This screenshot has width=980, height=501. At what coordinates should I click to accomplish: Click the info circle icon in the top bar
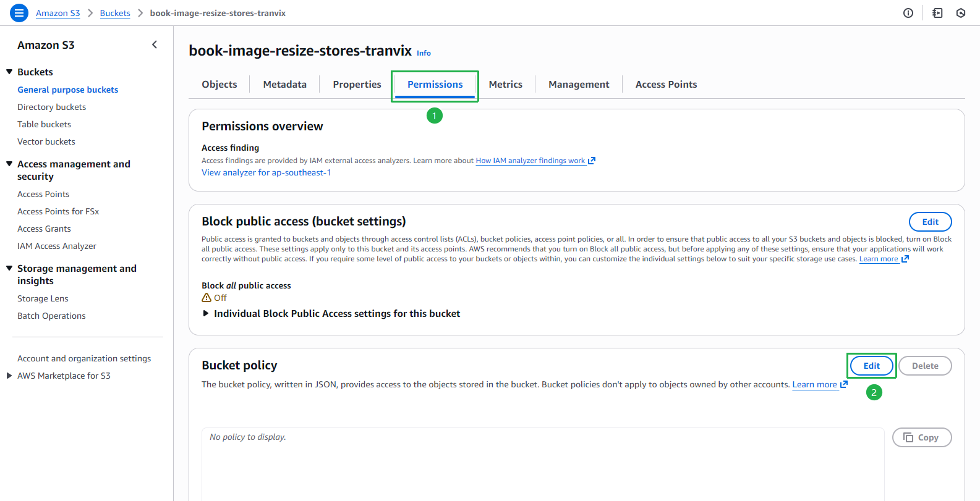click(x=908, y=13)
